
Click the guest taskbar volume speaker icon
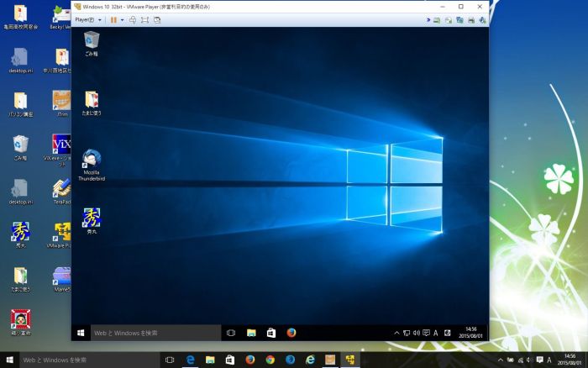pyautogui.click(x=417, y=333)
